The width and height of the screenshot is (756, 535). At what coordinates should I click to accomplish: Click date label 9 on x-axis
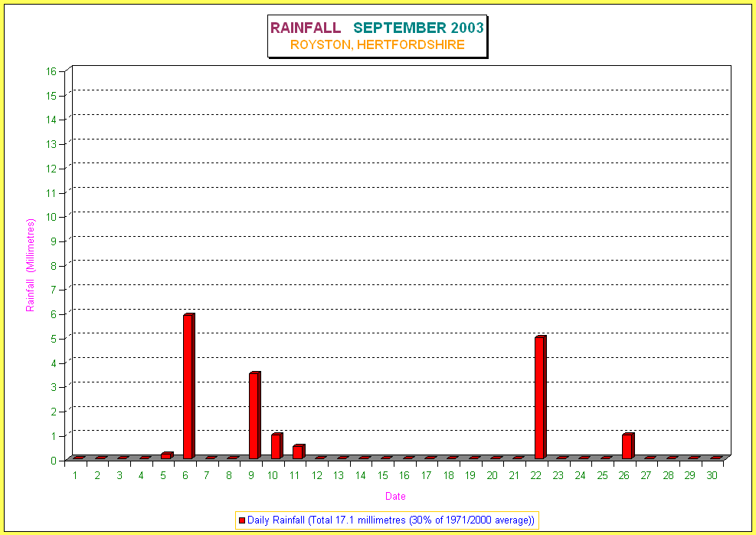tap(250, 476)
